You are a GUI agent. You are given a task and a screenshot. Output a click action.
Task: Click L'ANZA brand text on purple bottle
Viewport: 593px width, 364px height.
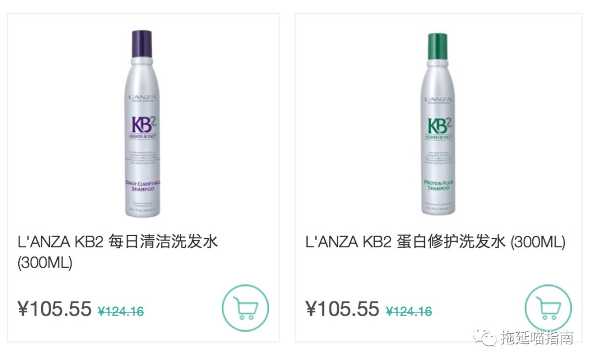pyautogui.click(x=143, y=97)
